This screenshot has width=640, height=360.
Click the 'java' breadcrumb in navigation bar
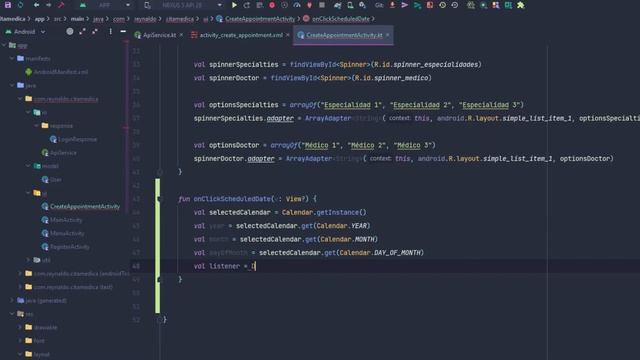point(98,19)
